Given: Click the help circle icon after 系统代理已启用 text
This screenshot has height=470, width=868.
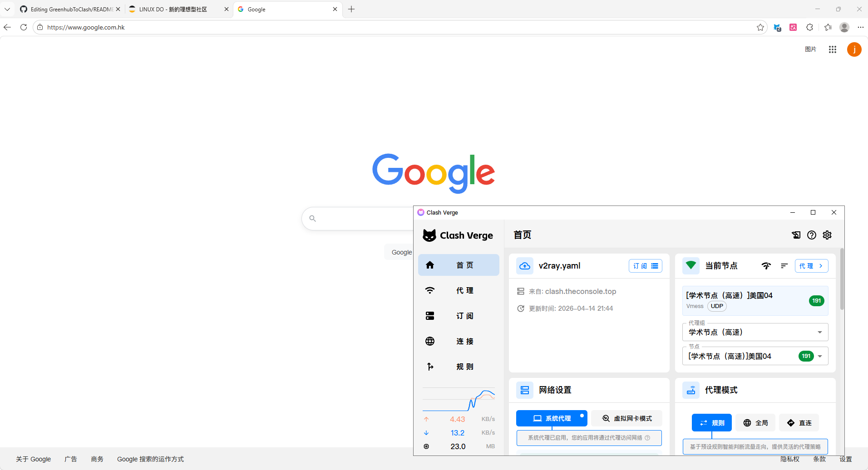Looking at the screenshot, I should (x=647, y=438).
